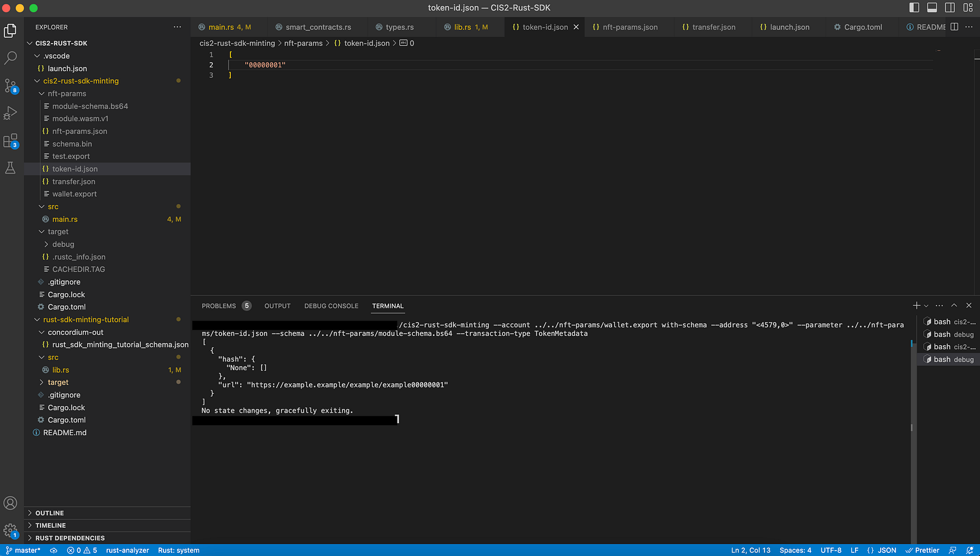Open editor more actions ellipsis
This screenshot has height=556, width=980.
(x=969, y=27)
